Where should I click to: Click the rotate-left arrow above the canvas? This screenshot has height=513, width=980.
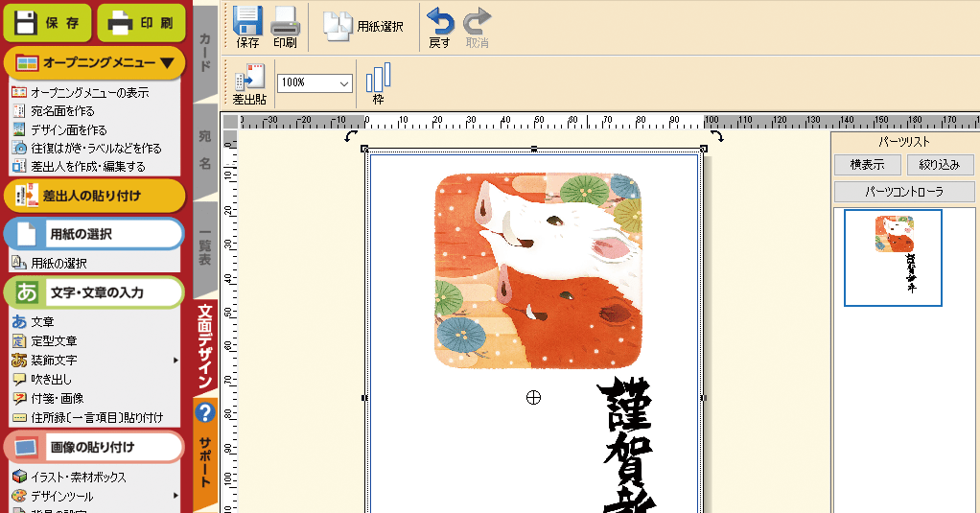point(351,135)
